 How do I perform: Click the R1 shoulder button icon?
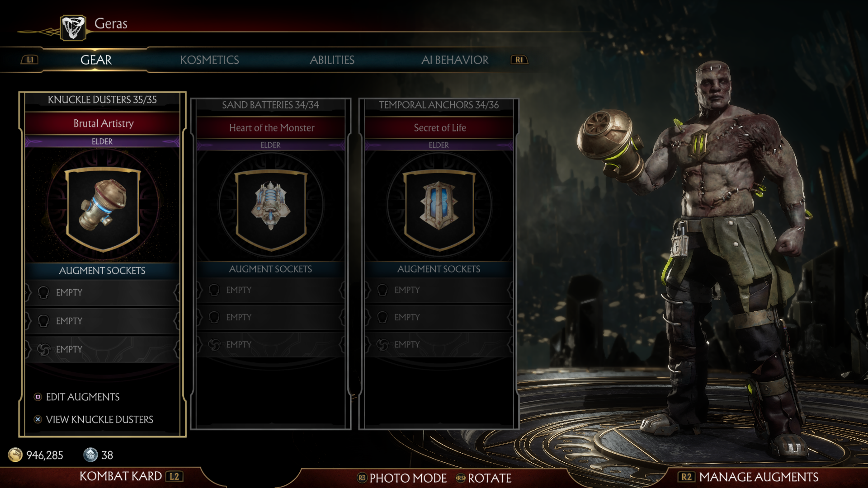point(519,60)
